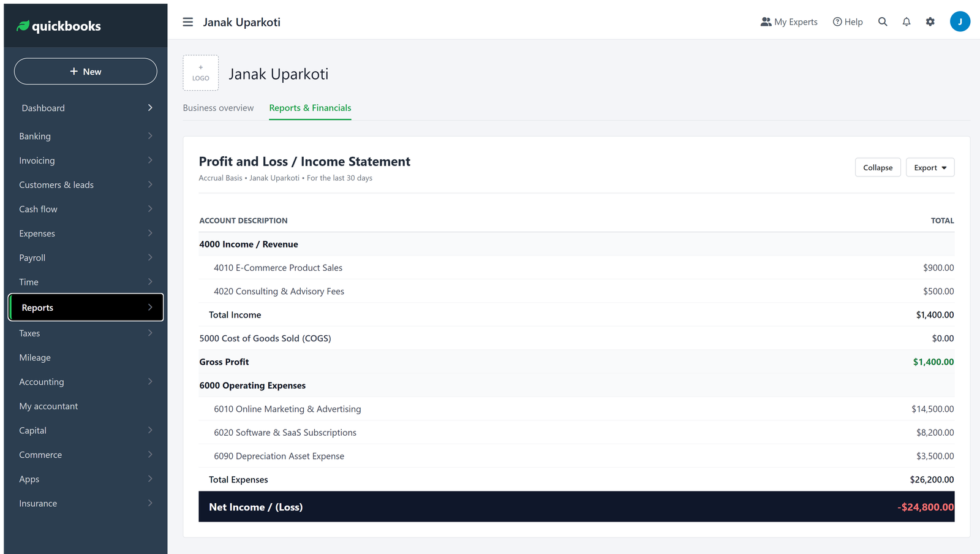Open Insurance in the sidebar
This screenshot has height=554, width=980.
(x=86, y=503)
